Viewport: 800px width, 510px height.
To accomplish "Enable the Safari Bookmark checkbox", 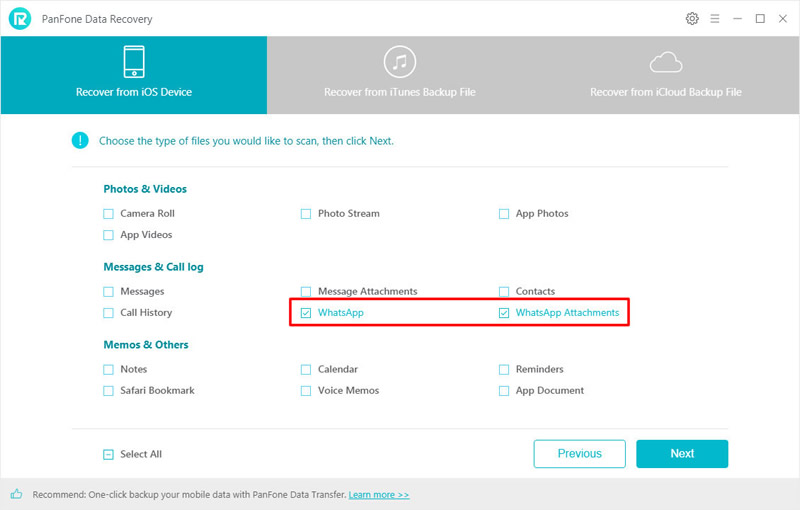I will [x=108, y=391].
